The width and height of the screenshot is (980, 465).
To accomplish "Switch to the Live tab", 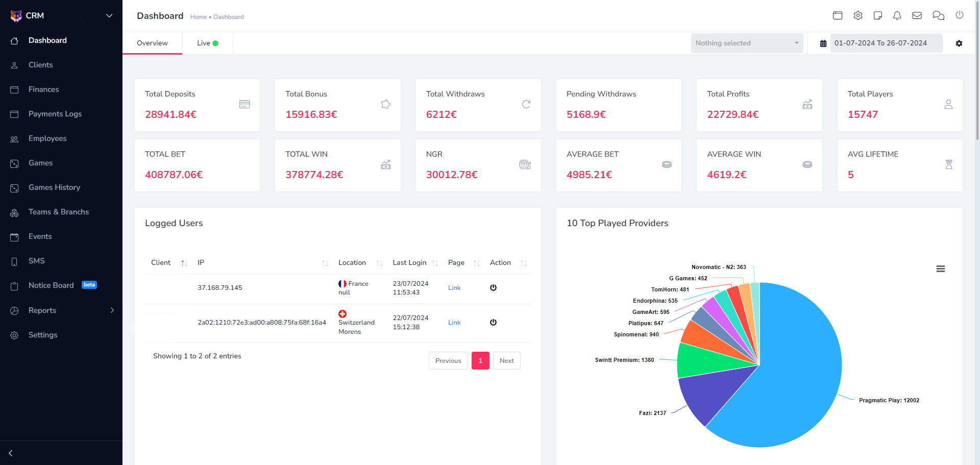I will point(208,43).
